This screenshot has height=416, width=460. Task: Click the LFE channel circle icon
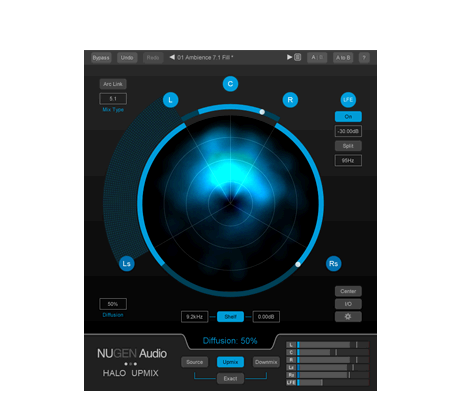point(348,100)
